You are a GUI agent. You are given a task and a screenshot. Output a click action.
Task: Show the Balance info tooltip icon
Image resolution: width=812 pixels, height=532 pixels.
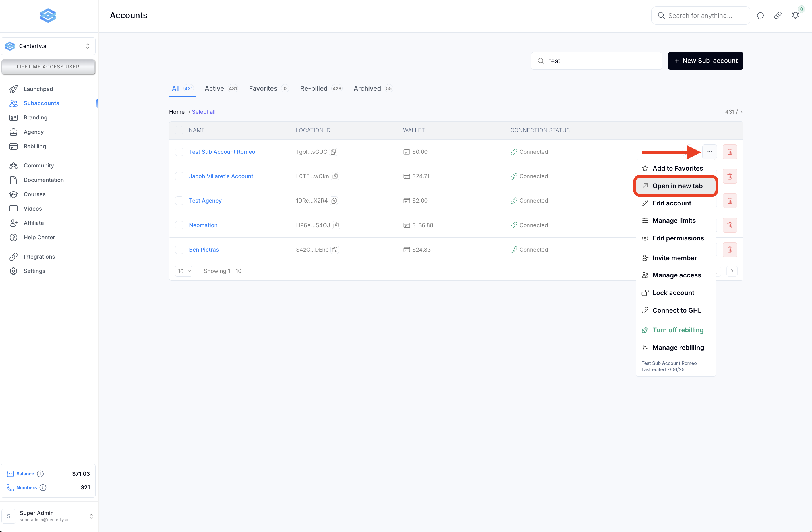(x=40, y=474)
